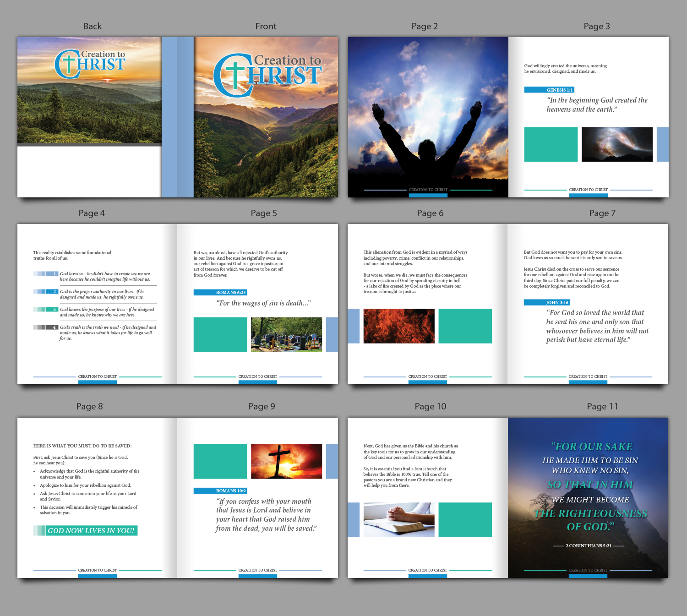Click the cemetery photo on Page 5
The image size is (687, 616).
(x=287, y=334)
